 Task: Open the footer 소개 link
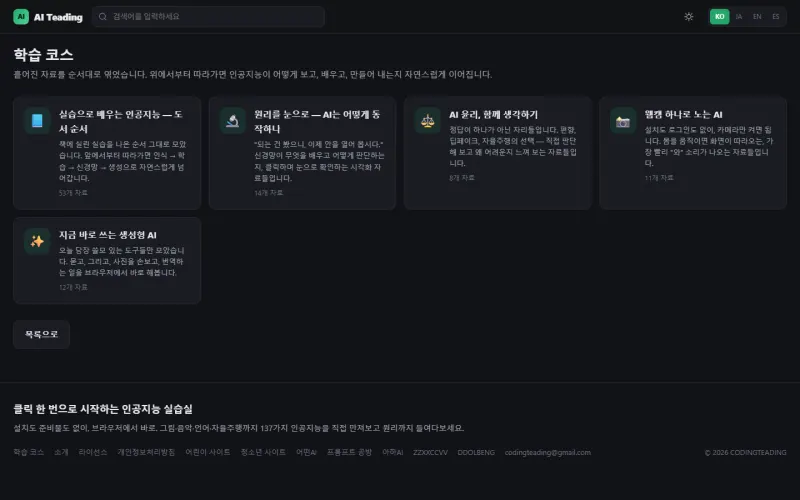[61, 452]
